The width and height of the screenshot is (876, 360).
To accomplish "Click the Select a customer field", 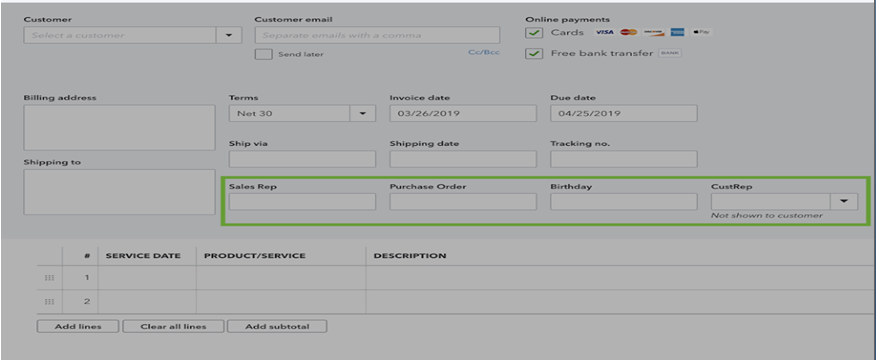I will [120, 35].
